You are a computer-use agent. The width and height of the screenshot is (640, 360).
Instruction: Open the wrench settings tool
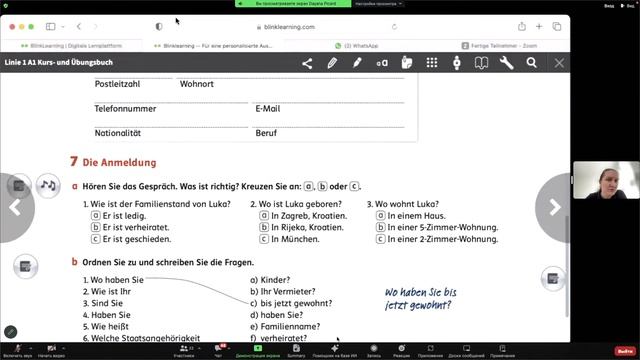click(507, 63)
